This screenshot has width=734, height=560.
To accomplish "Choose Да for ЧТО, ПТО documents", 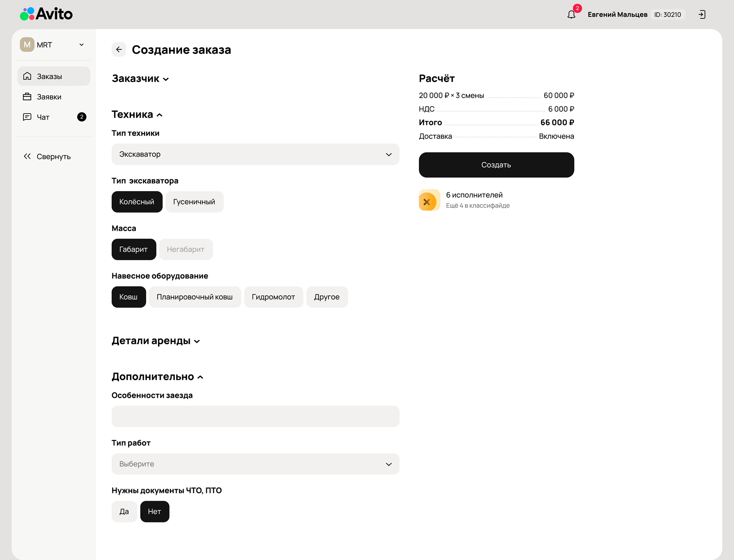I will [x=124, y=511].
